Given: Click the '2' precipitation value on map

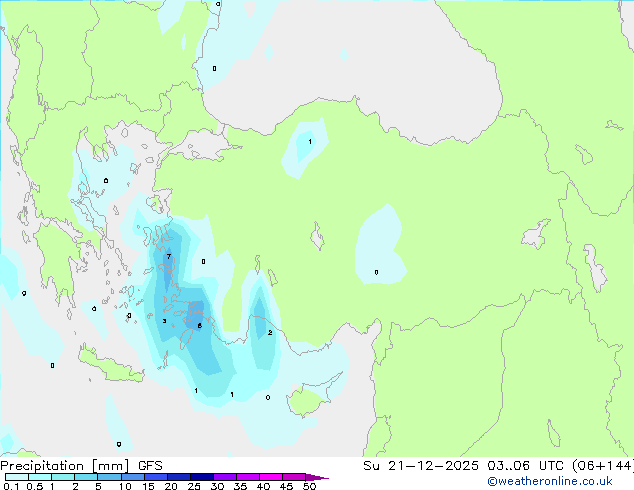Looking at the screenshot, I should [x=270, y=333].
